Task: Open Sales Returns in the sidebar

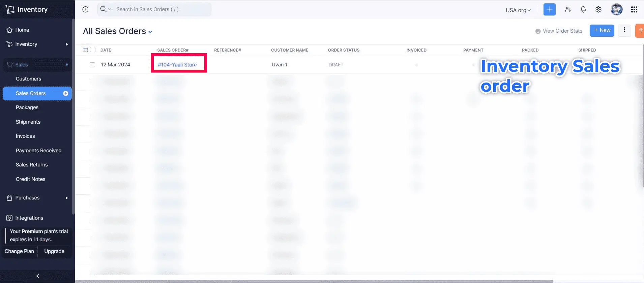Action: point(32,165)
